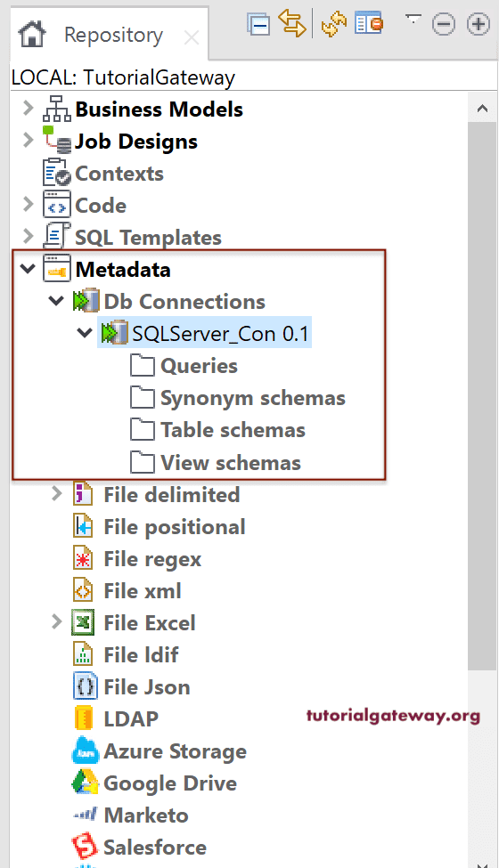
Task: Collapse the Metadata node
Action: 28,270
